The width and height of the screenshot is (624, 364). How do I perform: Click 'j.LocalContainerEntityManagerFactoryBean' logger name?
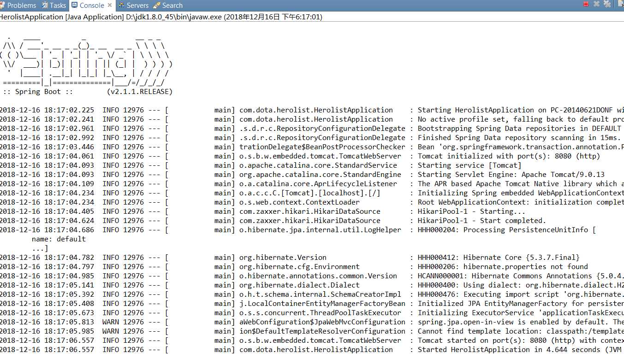pyautogui.click(x=322, y=304)
